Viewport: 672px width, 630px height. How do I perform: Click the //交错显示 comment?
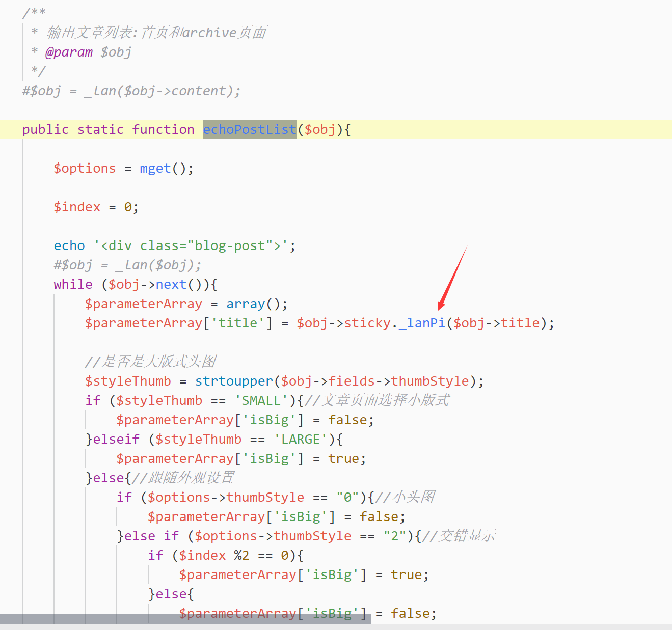pyautogui.click(x=459, y=536)
